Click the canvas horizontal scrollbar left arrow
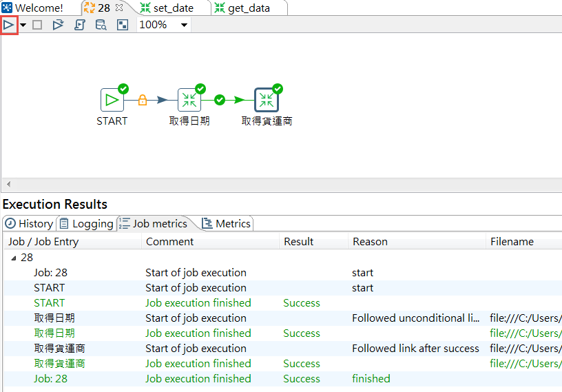562x392 pixels. point(8,185)
